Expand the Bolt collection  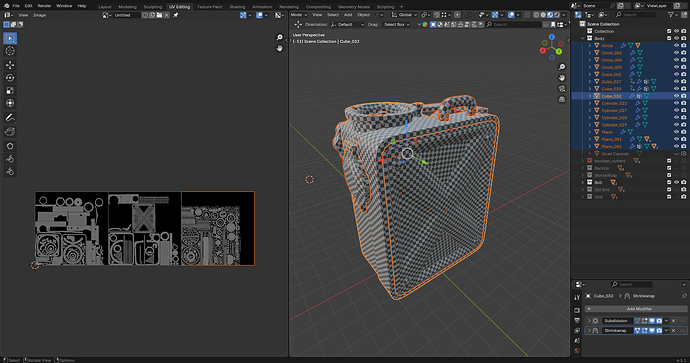click(583, 182)
